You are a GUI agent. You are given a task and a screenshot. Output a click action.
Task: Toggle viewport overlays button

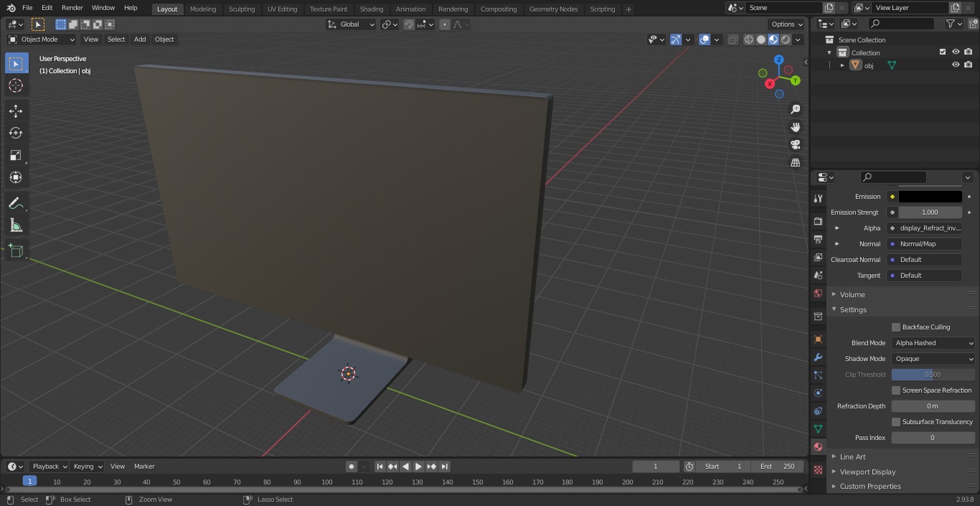coord(705,39)
